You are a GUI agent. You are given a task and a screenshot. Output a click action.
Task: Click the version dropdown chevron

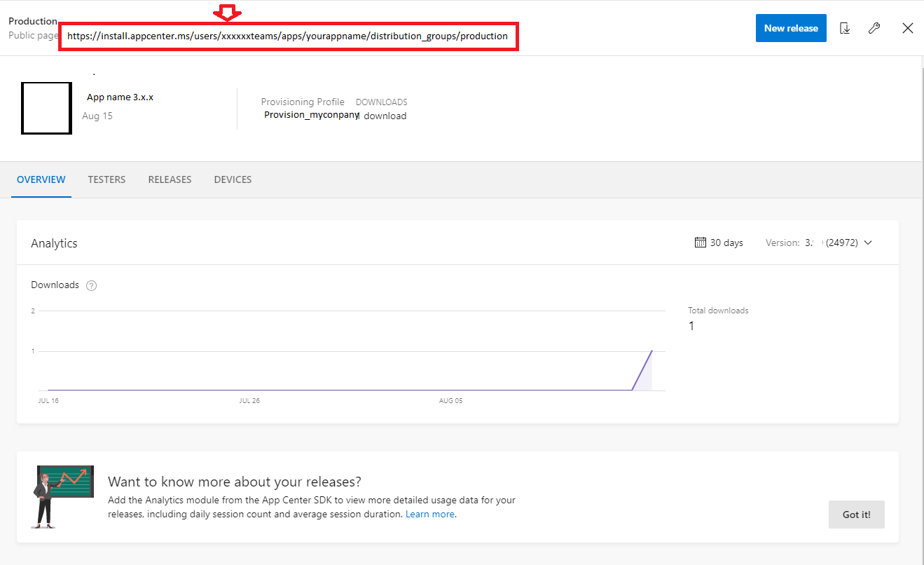click(x=868, y=243)
